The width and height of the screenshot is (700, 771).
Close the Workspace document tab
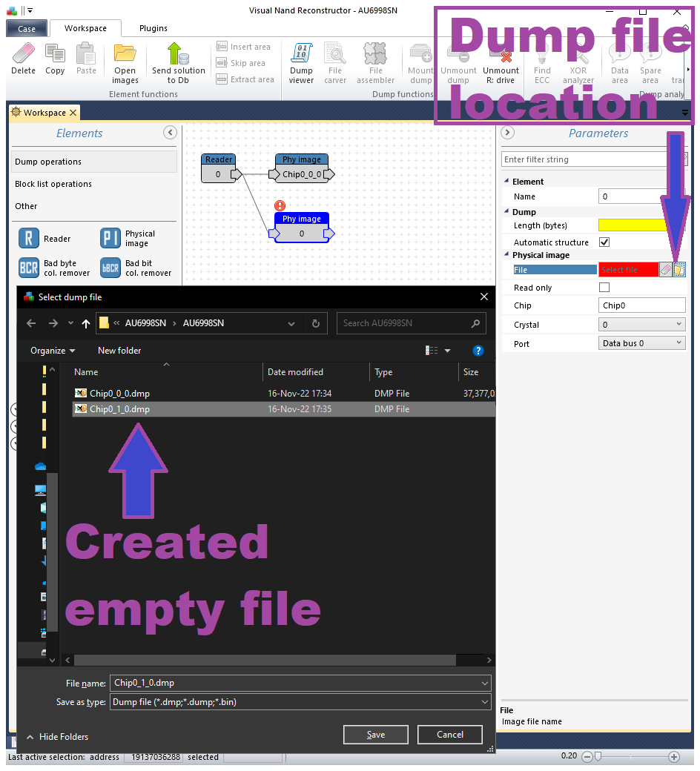(x=73, y=113)
